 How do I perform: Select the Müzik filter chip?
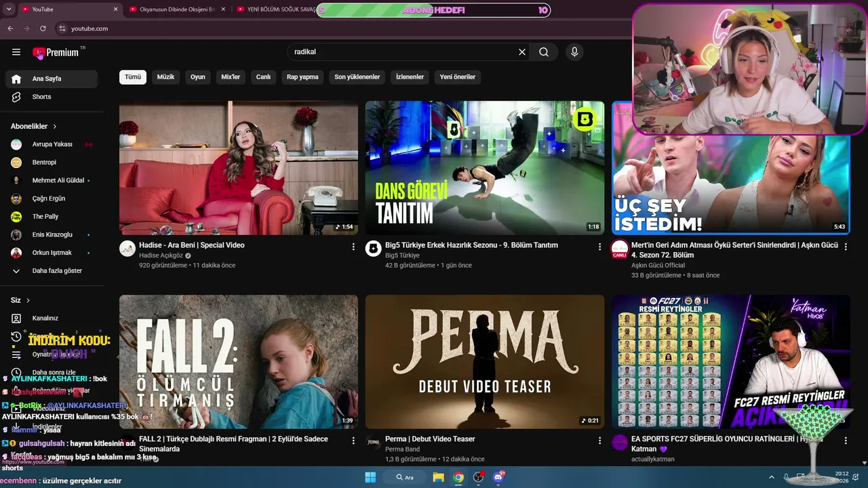165,77
